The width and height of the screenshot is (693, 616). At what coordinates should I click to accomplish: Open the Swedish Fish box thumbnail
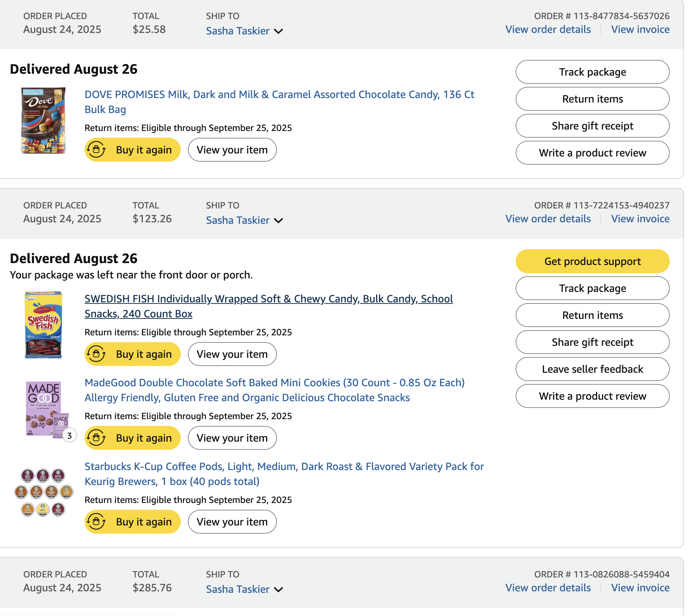(43, 325)
